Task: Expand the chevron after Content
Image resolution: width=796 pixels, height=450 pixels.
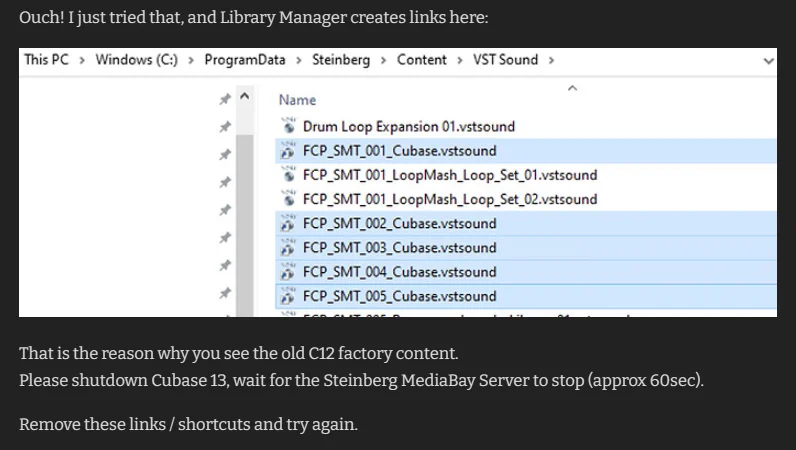Action: pos(459,60)
